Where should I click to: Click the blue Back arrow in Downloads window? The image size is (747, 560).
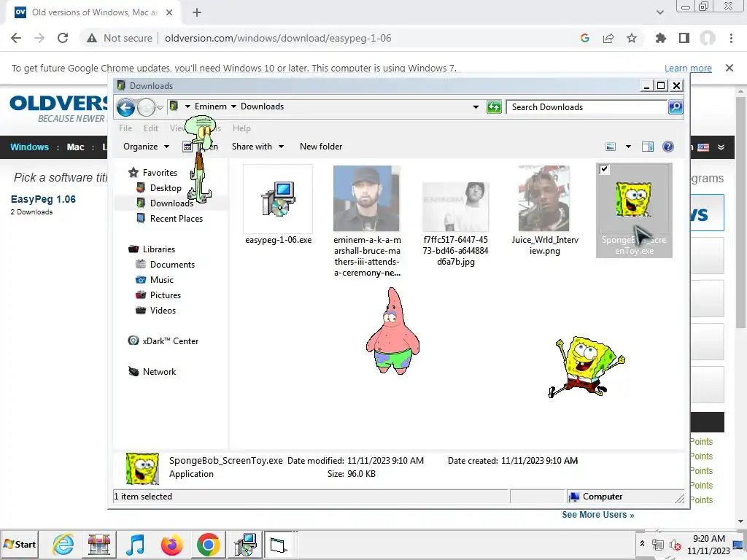tap(125, 108)
